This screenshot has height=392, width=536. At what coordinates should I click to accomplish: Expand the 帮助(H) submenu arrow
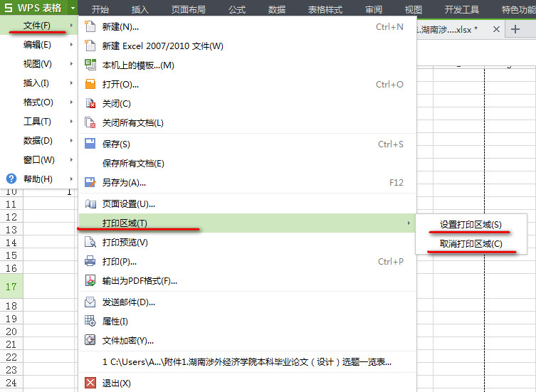pyautogui.click(x=71, y=179)
